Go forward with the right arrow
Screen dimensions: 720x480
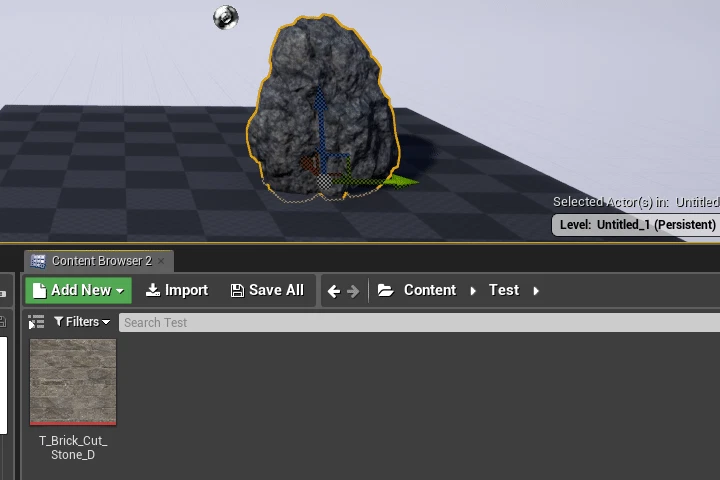[353, 291]
